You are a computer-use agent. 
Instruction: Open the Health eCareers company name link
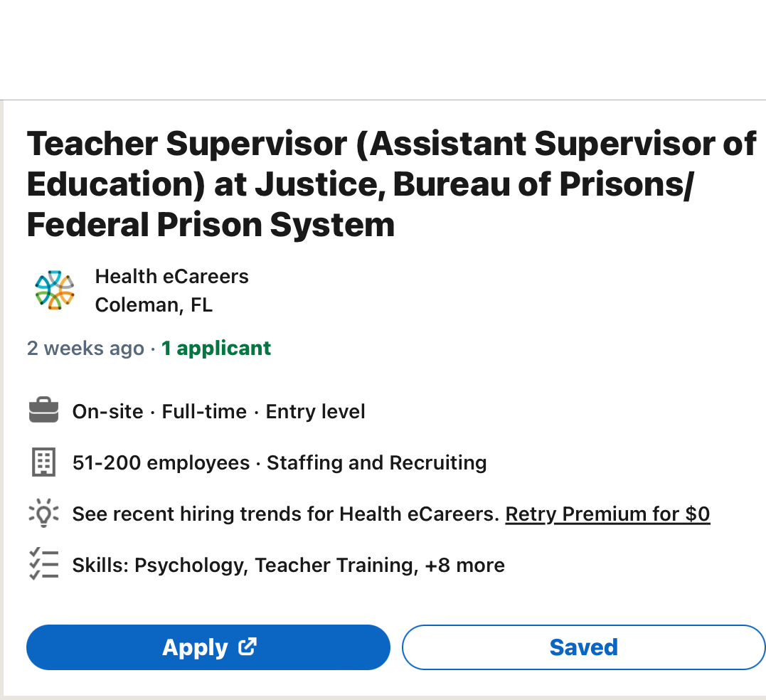pyautogui.click(x=171, y=276)
